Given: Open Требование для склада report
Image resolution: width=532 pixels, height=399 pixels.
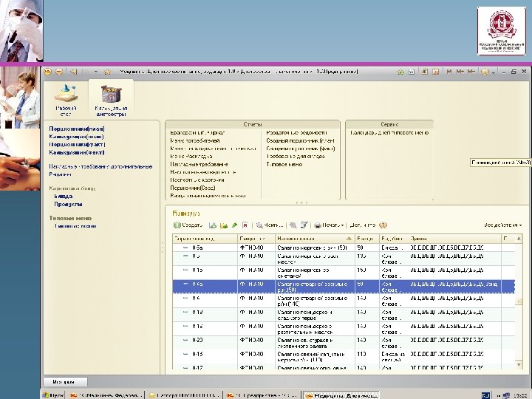Looking at the screenshot, I should [x=296, y=157].
